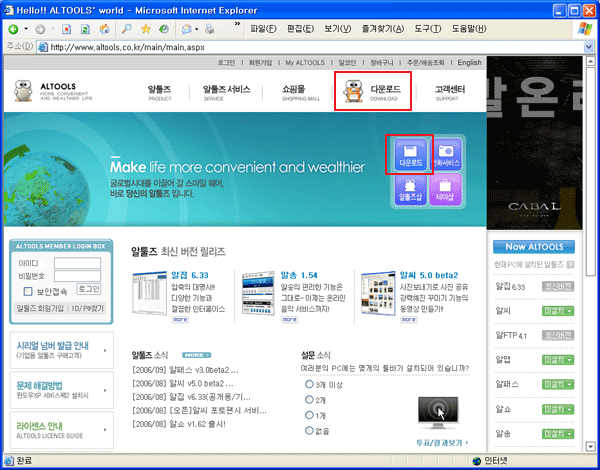Click the CABAL advertisement banner
The image size is (600, 470).
coord(535,143)
